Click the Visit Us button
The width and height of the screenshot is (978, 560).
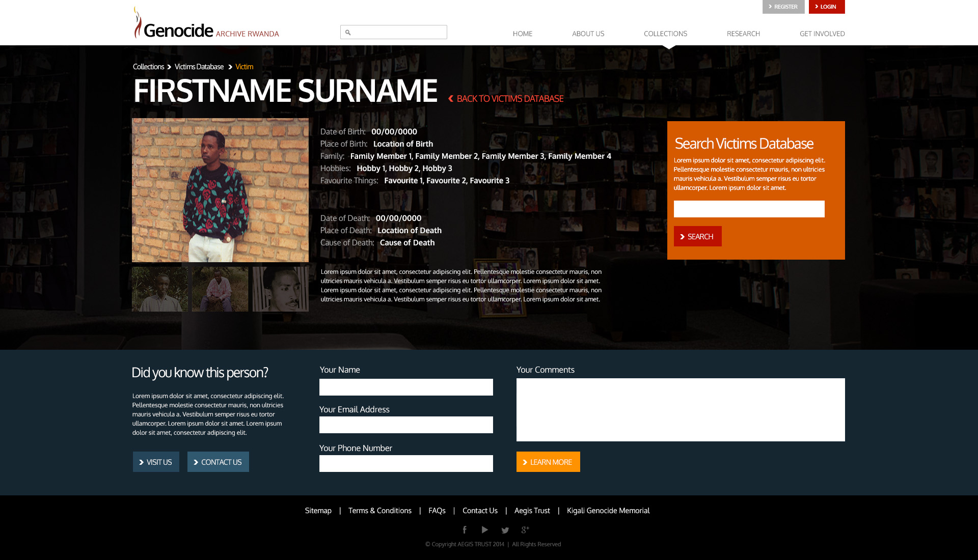tap(156, 462)
